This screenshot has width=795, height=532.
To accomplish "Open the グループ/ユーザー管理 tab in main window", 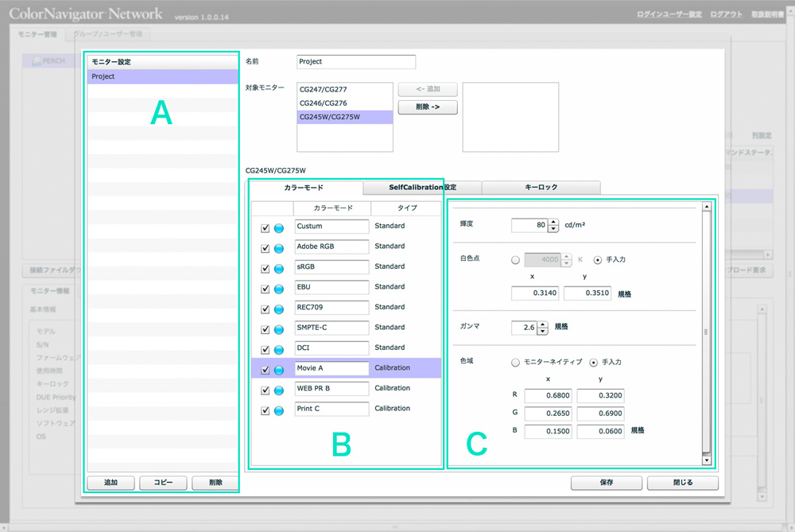I will (x=107, y=34).
